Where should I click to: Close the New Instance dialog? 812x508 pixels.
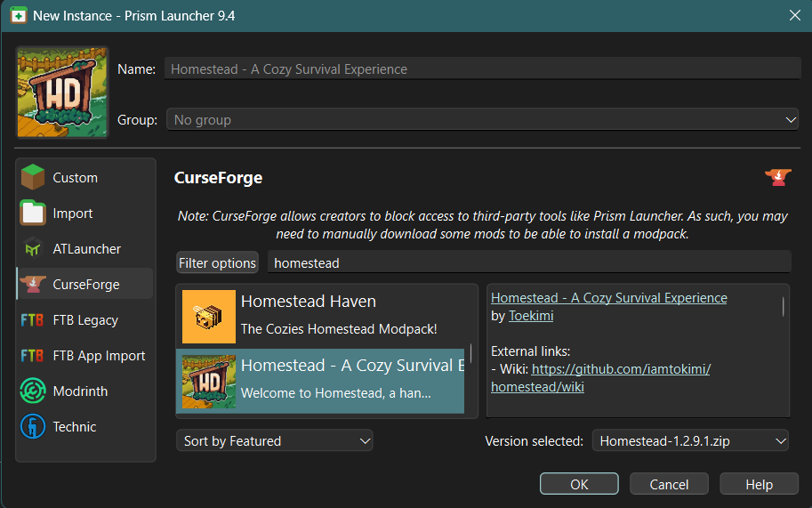click(x=795, y=15)
